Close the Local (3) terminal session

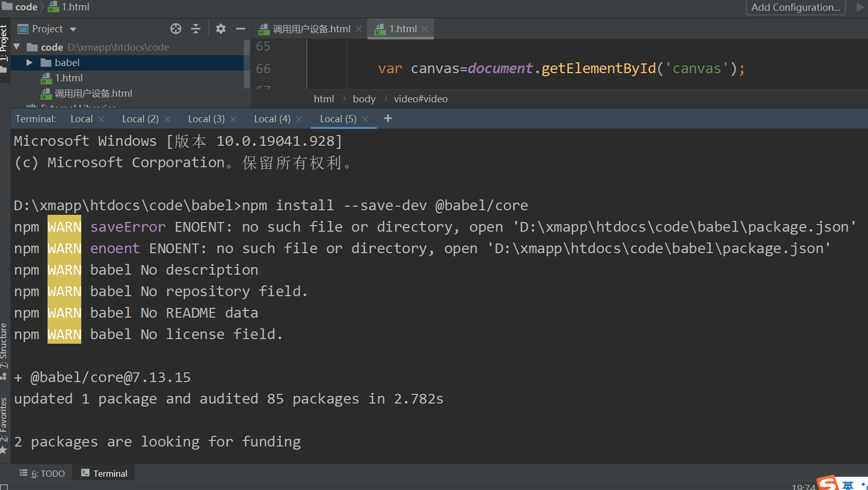point(233,119)
